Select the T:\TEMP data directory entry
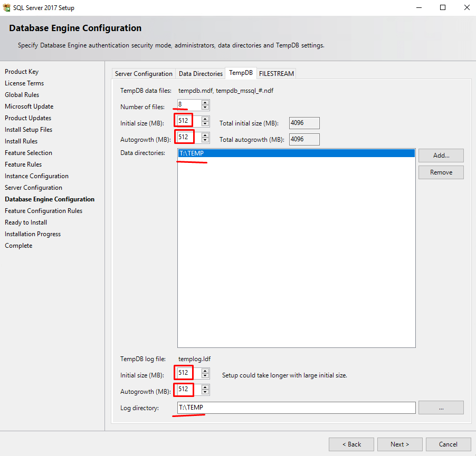 (x=296, y=153)
